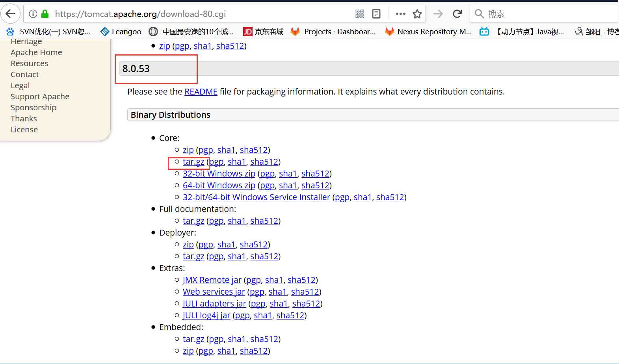This screenshot has width=619, height=364.
Task: Download the JULI adapters jar
Action: point(214,304)
